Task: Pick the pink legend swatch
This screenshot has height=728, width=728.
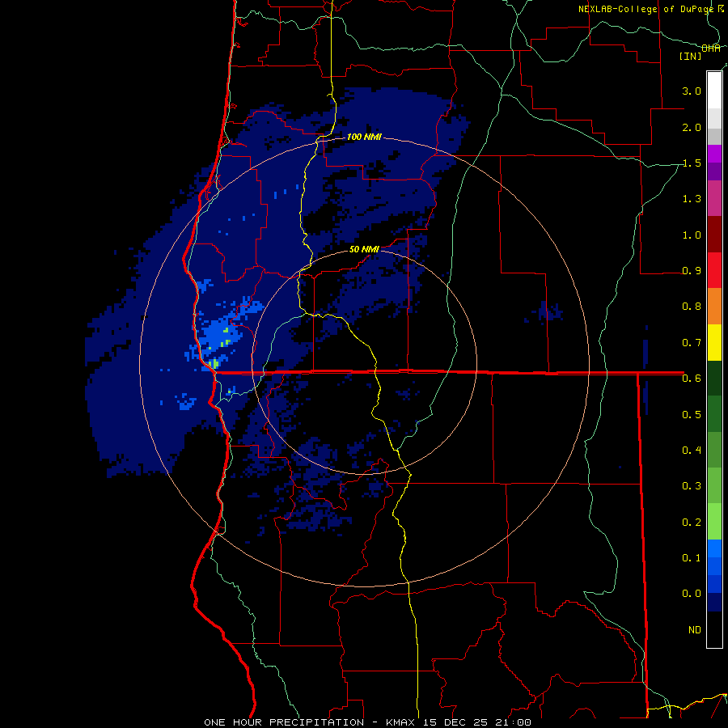Action: 714,198
